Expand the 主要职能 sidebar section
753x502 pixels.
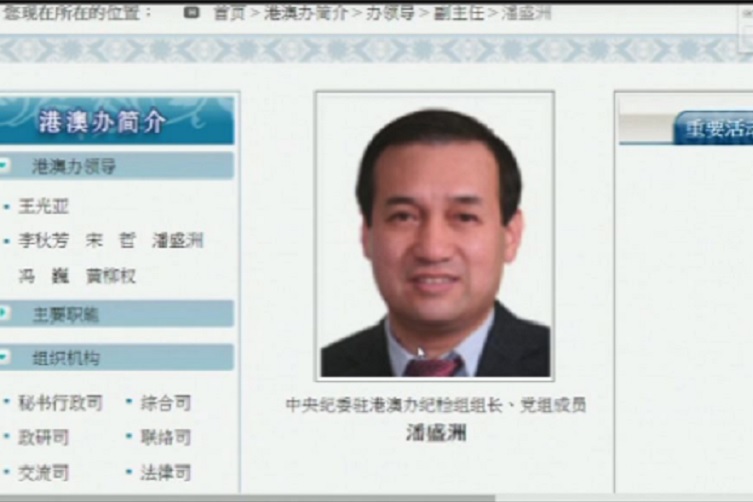(66, 314)
